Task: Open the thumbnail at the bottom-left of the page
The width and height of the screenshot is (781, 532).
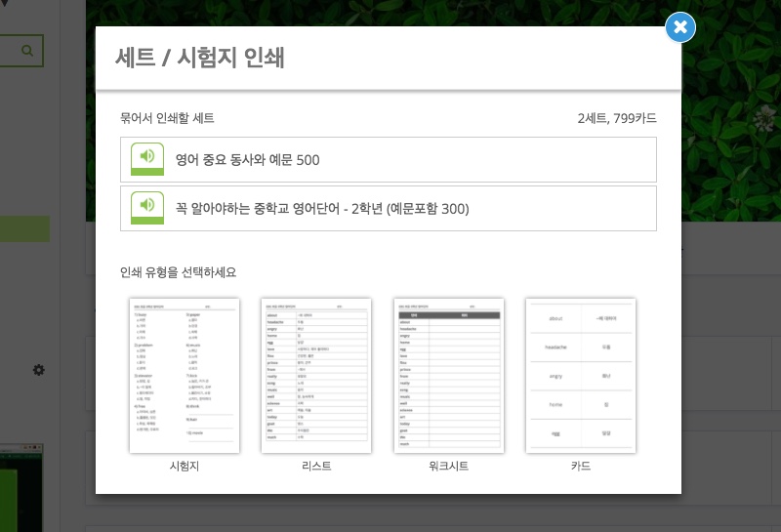Action: (x=20, y=488)
